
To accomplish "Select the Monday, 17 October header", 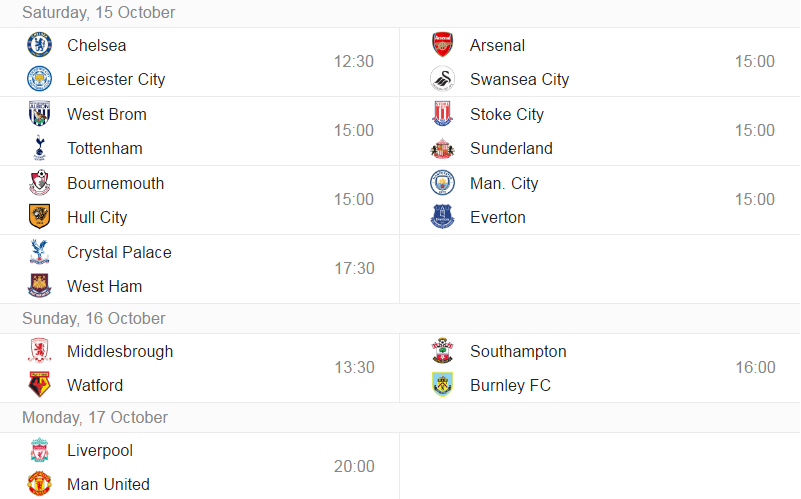I will coord(95,418).
